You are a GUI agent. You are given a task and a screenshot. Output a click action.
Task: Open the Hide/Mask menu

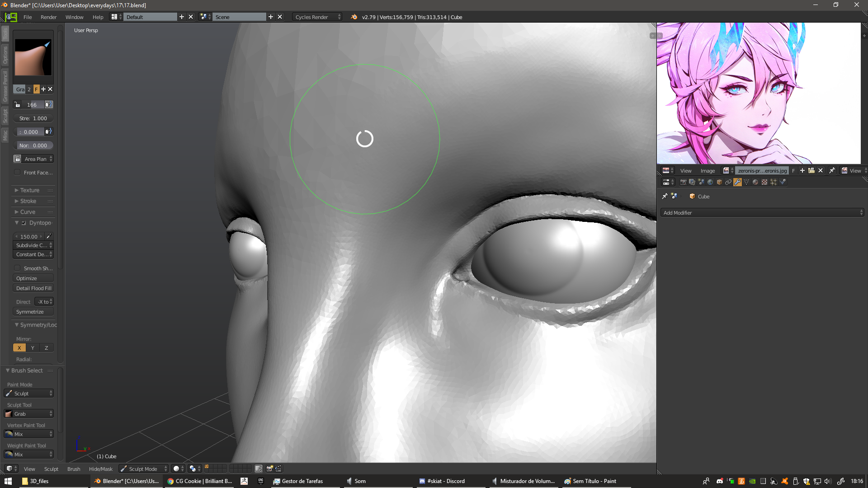pos(100,469)
